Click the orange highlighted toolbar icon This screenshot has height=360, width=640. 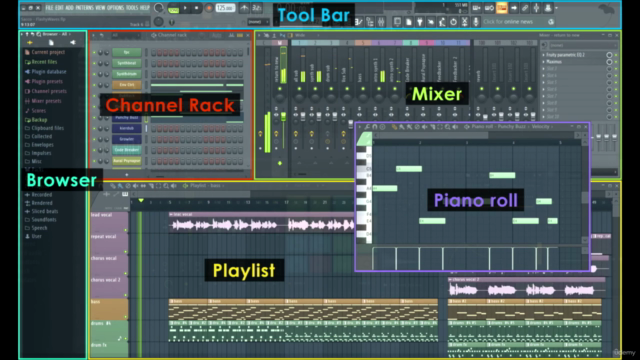tap(502, 7)
